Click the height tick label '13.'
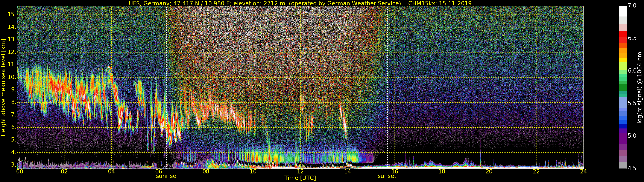Viewport: 644px width, 182px height. [x=12, y=40]
